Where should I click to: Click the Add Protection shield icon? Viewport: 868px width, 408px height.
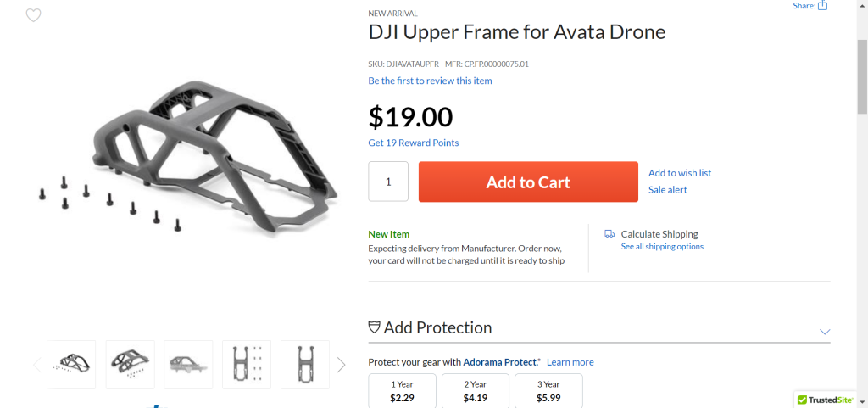click(375, 327)
